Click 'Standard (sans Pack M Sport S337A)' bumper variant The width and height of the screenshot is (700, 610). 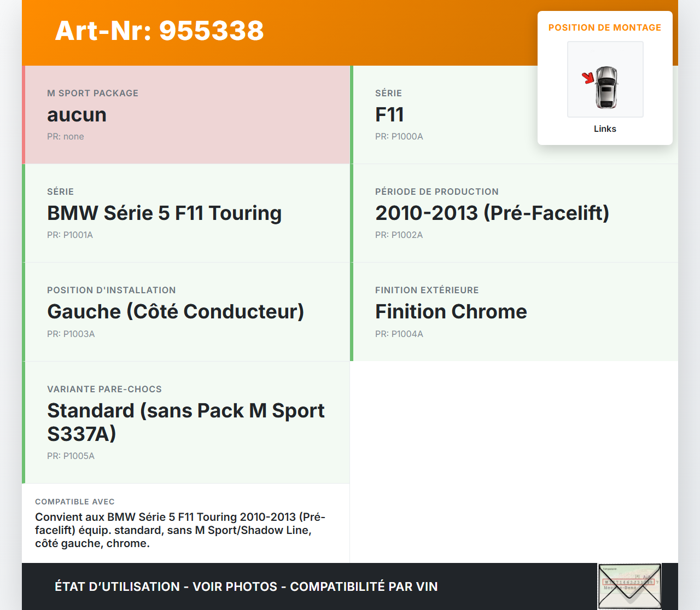coord(186,422)
